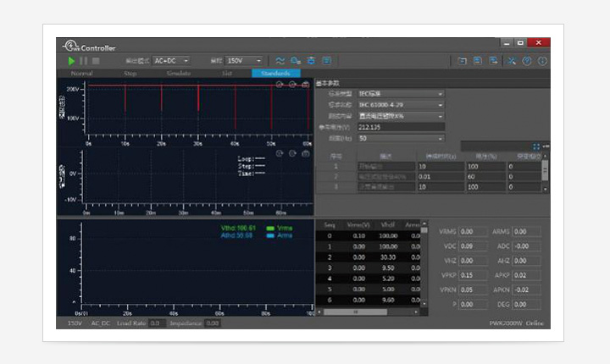Image resolution: width=610 pixels, height=364 pixels.
Task: Open the Gradate tab
Action: click(x=178, y=74)
